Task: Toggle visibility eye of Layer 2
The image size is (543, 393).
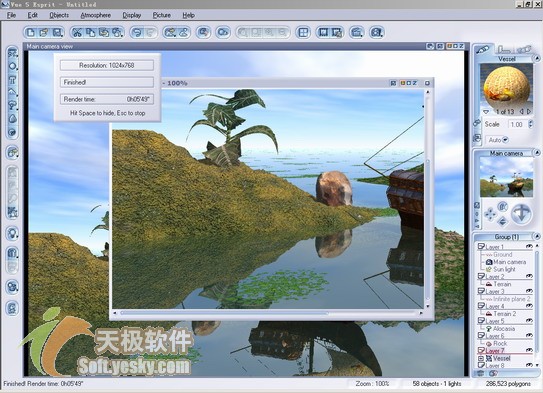Action: pyautogui.click(x=529, y=276)
